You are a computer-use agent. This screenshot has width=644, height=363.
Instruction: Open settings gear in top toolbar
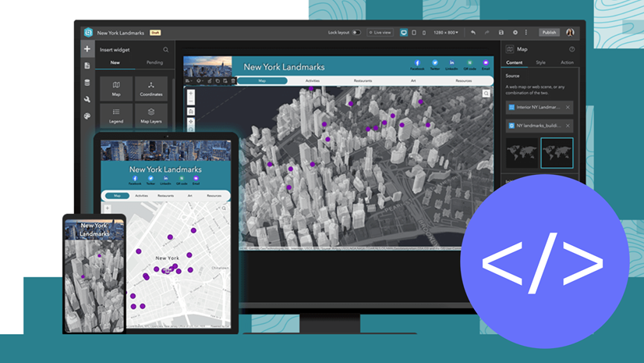515,33
